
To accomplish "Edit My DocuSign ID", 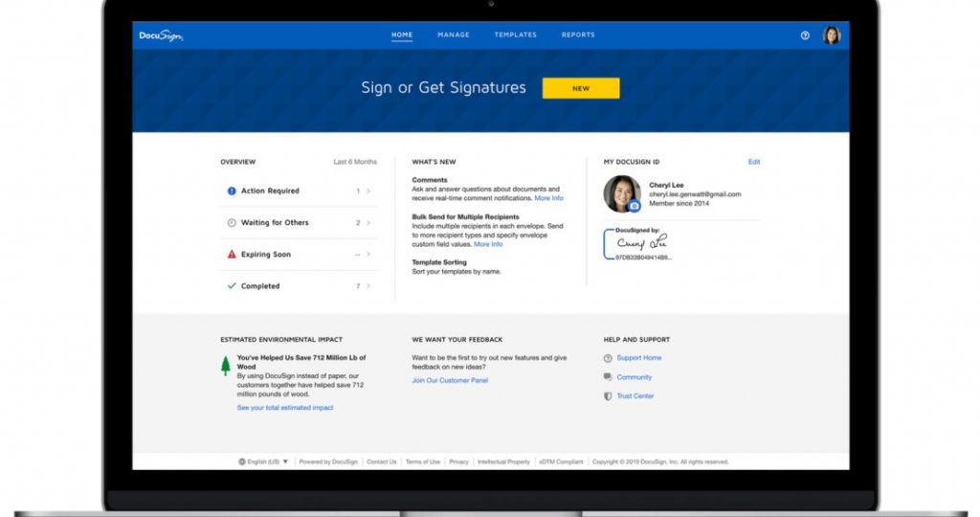I will (x=754, y=162).
